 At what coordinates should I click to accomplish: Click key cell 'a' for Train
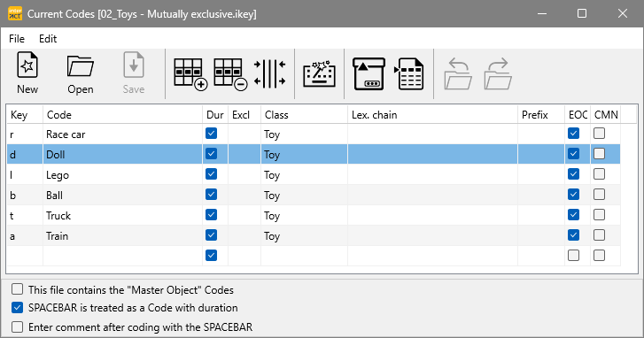click(25, 235)
